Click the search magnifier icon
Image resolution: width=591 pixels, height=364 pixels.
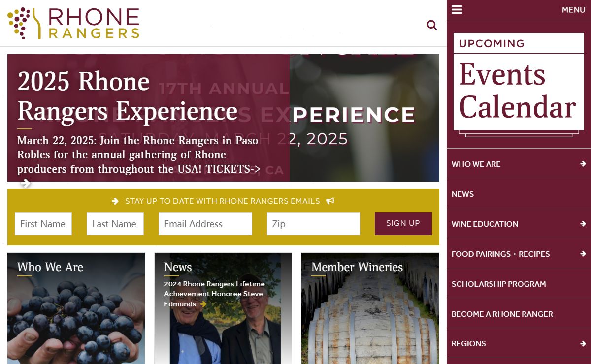(432, 25)
